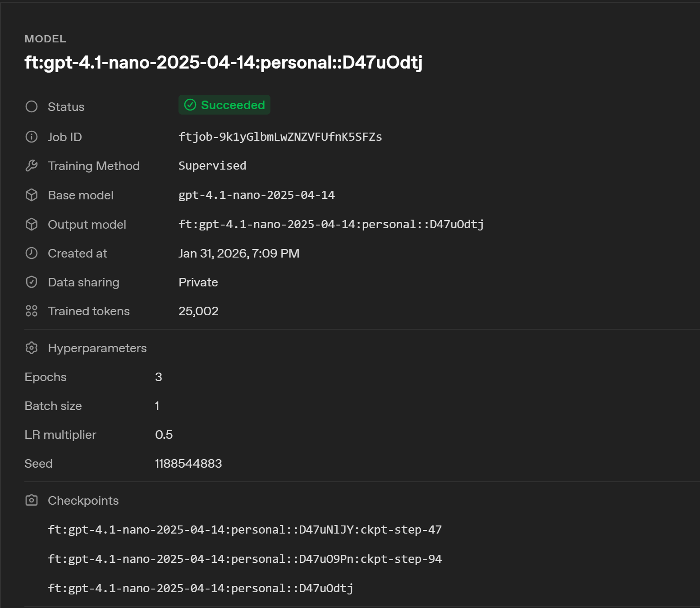Viewport: 700px width, 608px height.
Task: Click the Data sharing label
Action: (x=84, y=282)
